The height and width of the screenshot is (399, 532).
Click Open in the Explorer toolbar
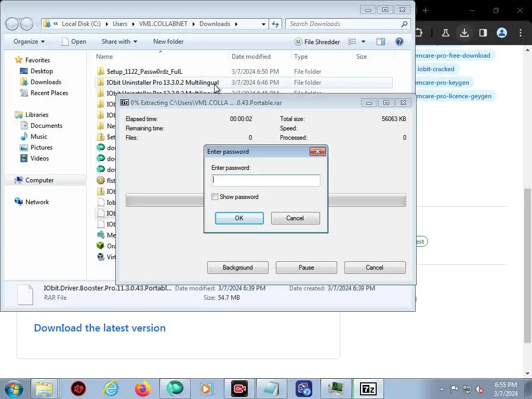74,42
